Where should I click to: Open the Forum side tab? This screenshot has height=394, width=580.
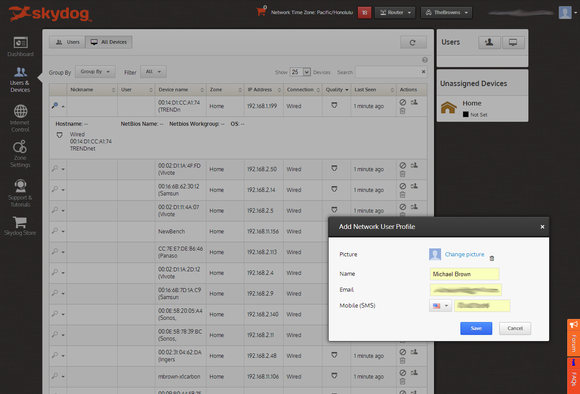[x=573, y=337]
